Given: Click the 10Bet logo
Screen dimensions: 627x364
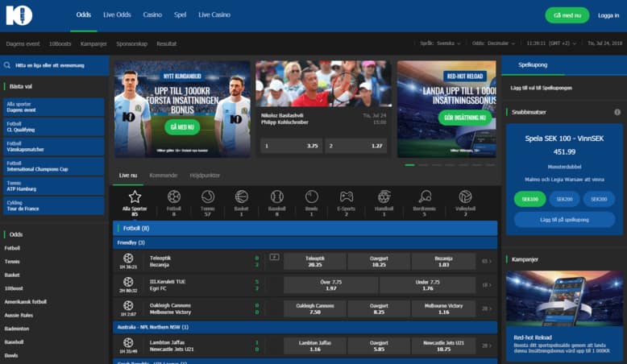Looking at the screenshot, I should click(19, 15).
